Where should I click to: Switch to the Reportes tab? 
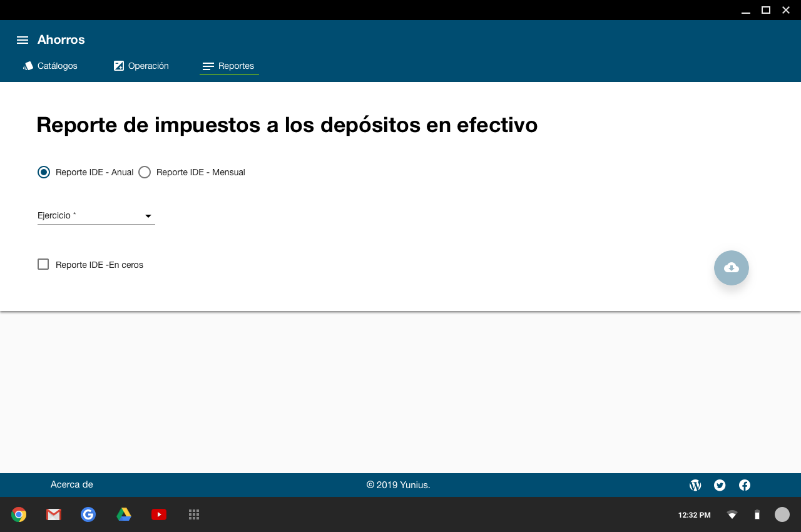(x=229, y=66)
